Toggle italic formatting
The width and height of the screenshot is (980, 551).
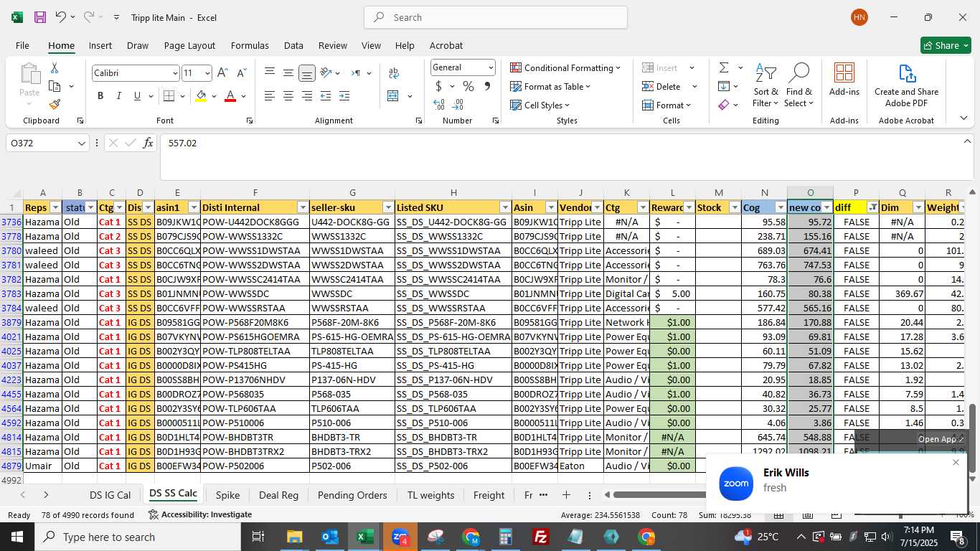[x=119, y=96]
